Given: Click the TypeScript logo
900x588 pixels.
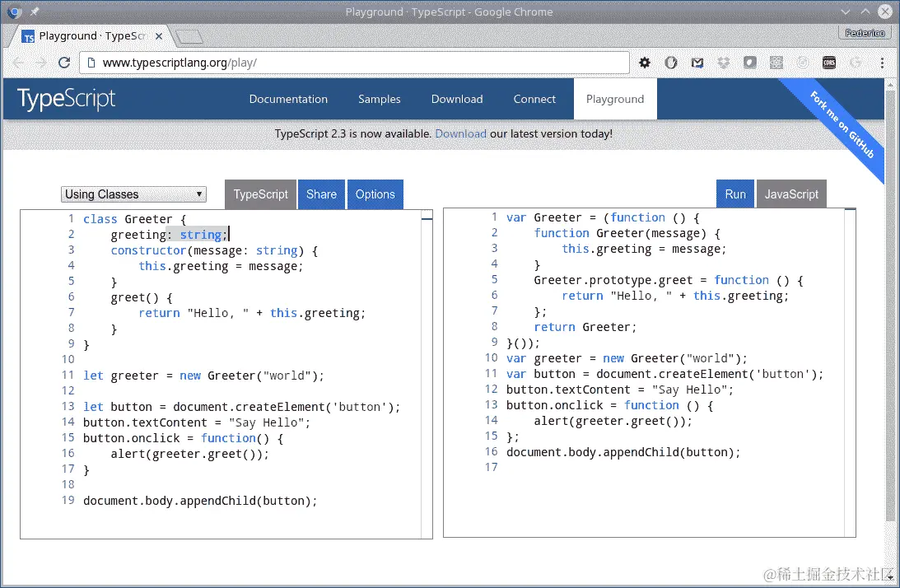Looking at the screenshot, I should coord(66,99).
